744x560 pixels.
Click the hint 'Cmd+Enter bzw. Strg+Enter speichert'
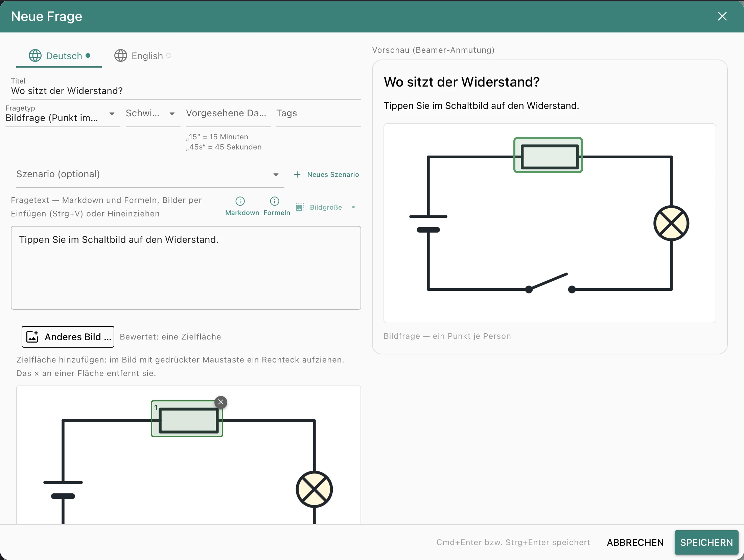point(513,542)
